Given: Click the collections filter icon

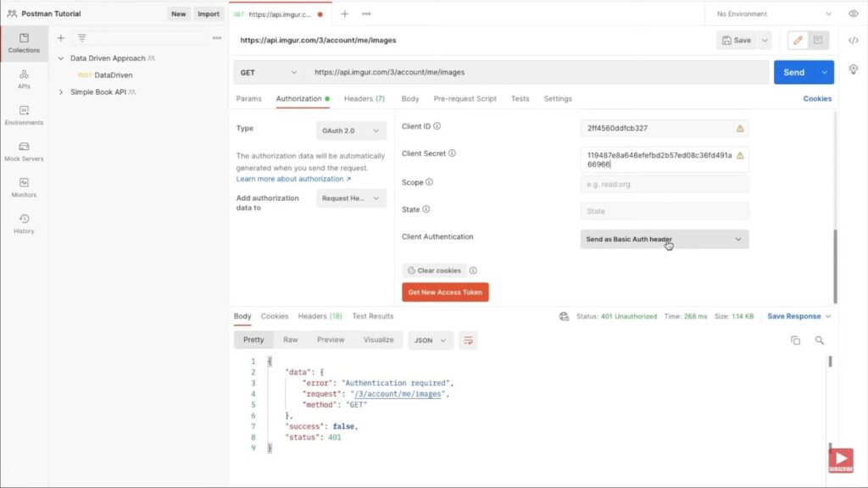Looking at the screenshot, I should tap(81, 38).
